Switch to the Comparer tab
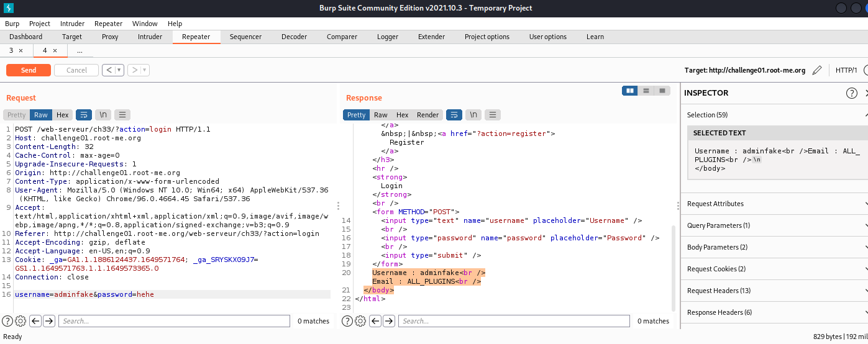Viewport: 868px width, 344px height. [342, 37]
